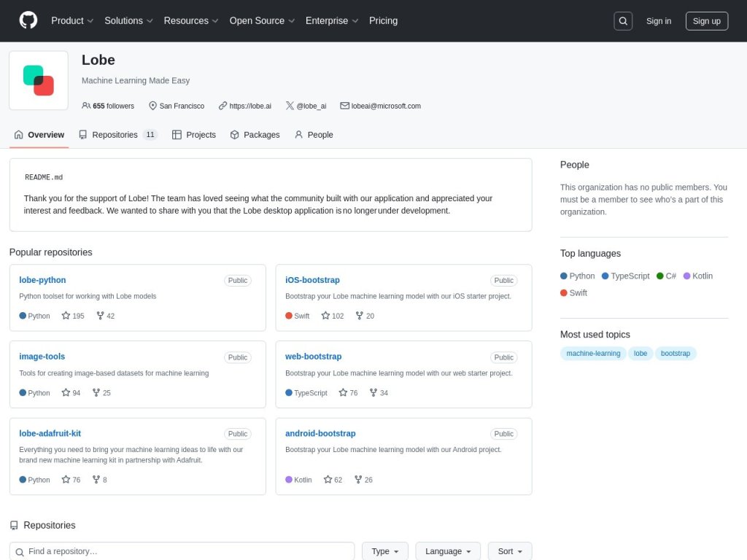Click the People sidebar heading
The image size is (747, 560).
tap(575, 165)
